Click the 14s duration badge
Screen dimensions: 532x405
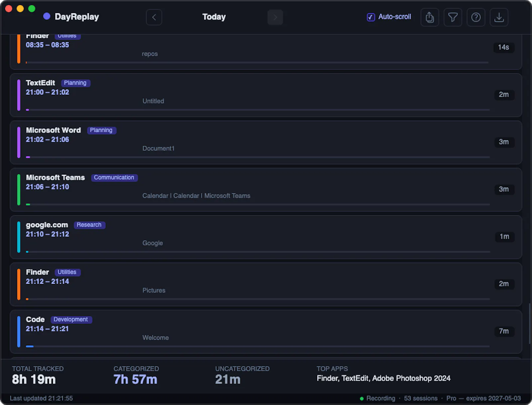click(504, 47)
